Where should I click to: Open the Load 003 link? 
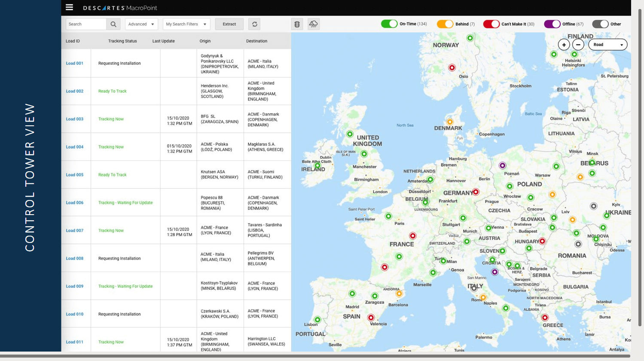click(75, 119)
